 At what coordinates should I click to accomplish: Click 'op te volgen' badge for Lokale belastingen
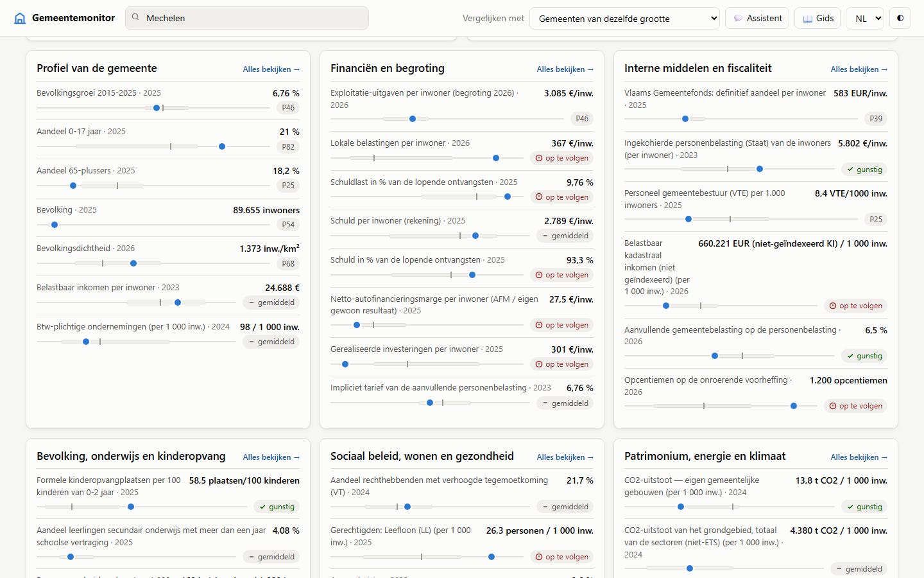click(561, 158)
